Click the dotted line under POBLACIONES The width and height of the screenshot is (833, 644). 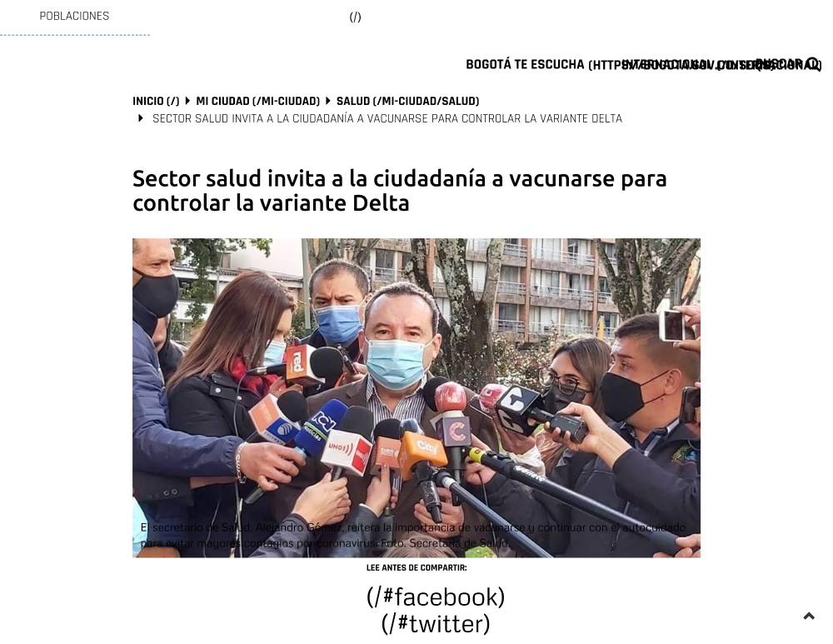(75, 35)
